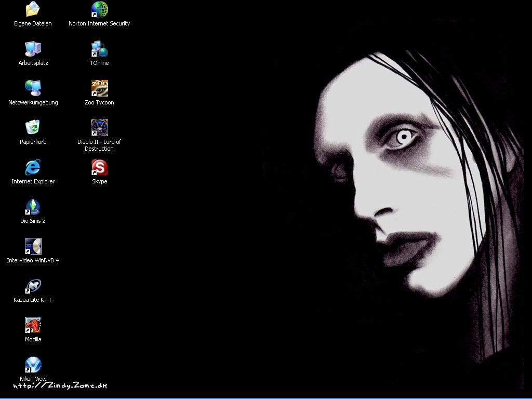Open the Netzwerkumgebung network icon
Viewport: 532px width, 399px height.
[33, 88]
